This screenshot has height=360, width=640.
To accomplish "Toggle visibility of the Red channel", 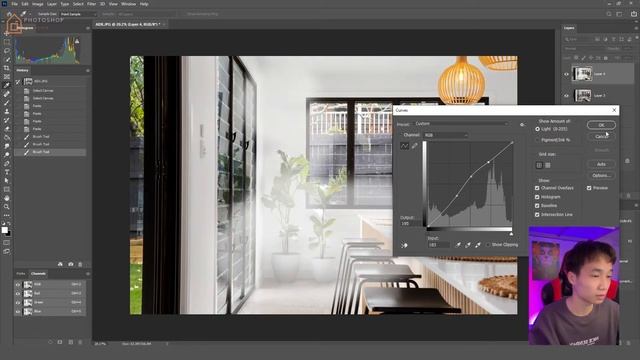I will [x=18, y=293].
